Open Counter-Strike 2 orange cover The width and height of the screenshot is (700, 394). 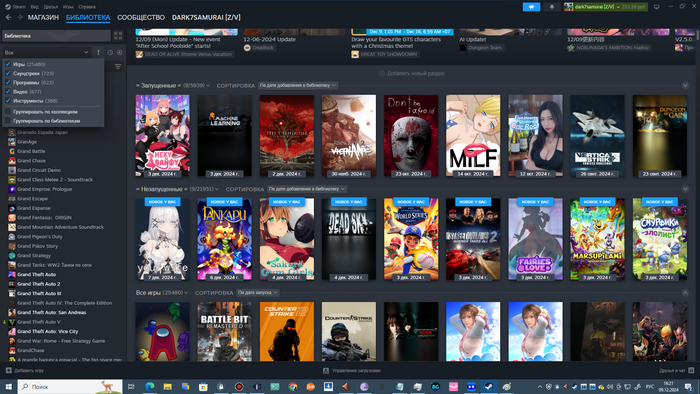(287, 332)
